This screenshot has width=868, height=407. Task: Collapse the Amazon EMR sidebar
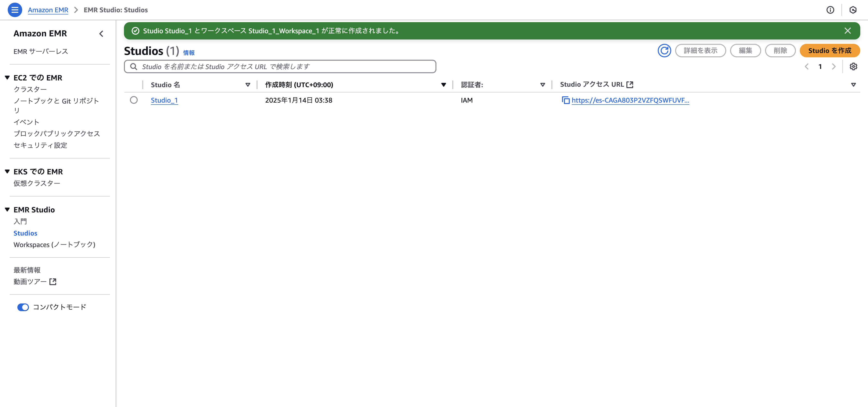pyautogui.click(x=101, y=34)
